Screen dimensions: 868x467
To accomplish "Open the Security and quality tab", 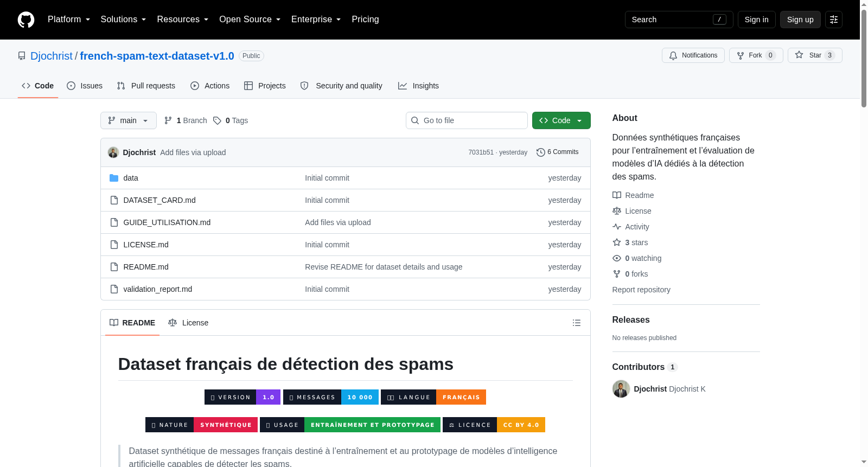I will [341, 86].
